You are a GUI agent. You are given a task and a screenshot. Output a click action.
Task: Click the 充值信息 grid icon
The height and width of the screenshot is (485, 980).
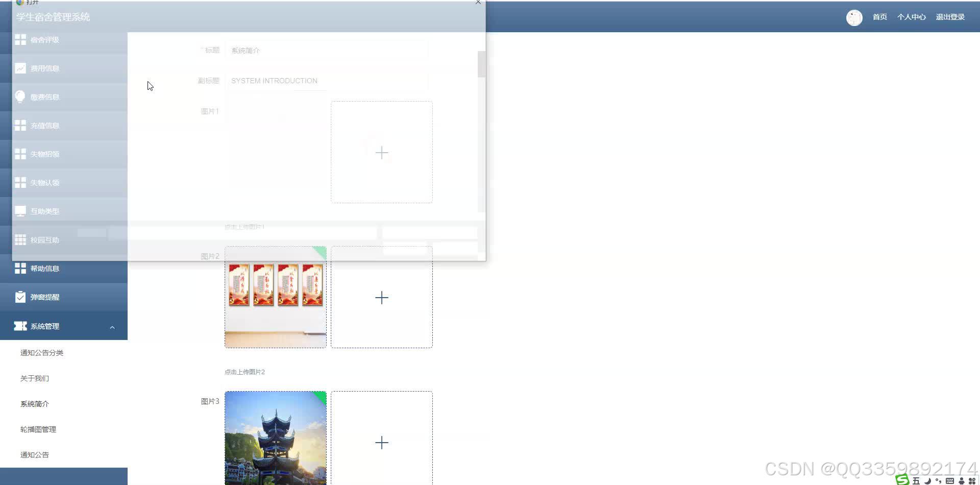[x=20, y=126]
